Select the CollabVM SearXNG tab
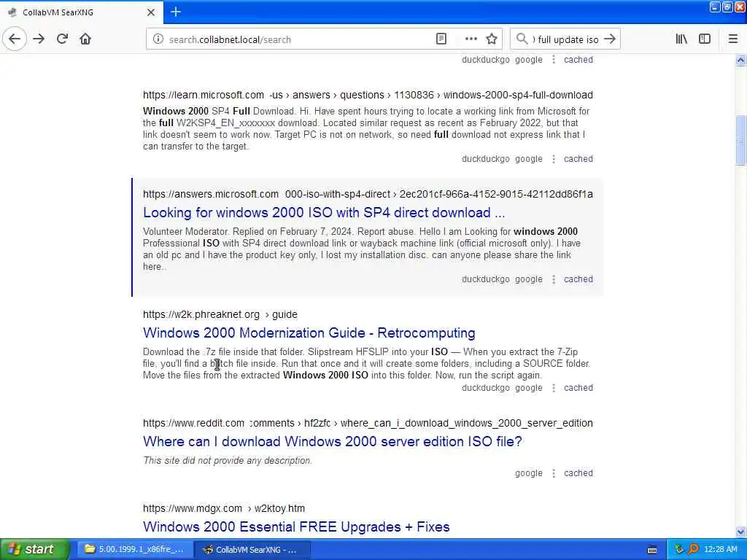The image size is (747, 560). (81, 12)
